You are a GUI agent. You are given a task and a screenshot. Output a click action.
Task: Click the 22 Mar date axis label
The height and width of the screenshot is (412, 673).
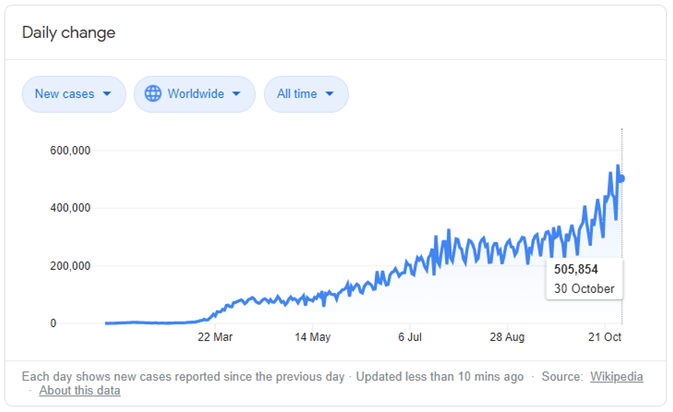point(217,339)
